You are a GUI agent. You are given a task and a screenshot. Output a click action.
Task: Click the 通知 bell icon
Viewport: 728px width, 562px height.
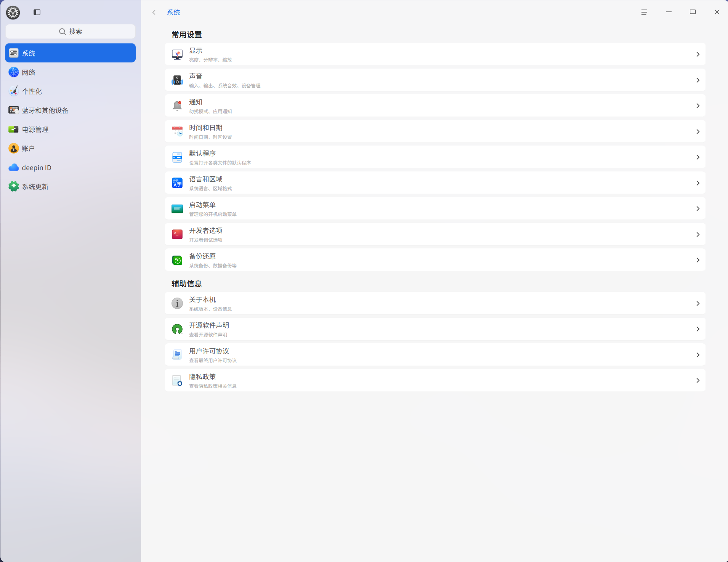pos(177,106)
